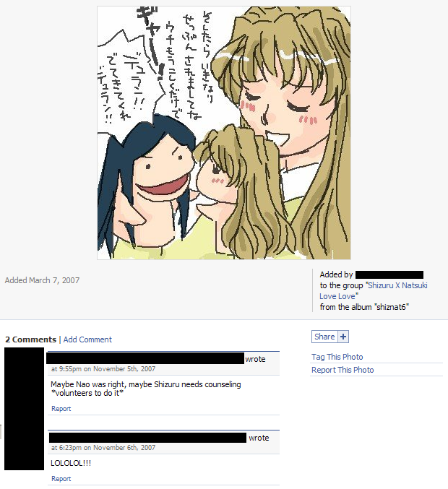
Task: Report the counseling comment
Action: click(61, 409)
